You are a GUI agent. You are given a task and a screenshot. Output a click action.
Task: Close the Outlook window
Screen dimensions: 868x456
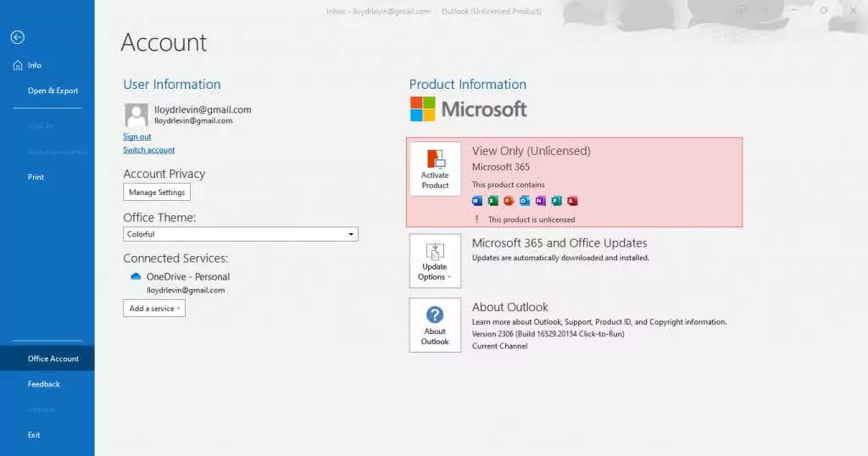coord(853,10)
